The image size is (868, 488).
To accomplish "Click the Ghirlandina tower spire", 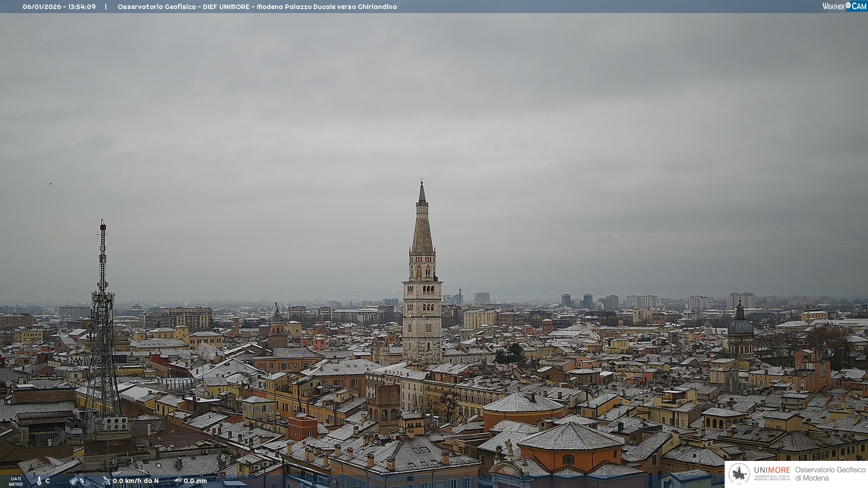I will 422,226.
